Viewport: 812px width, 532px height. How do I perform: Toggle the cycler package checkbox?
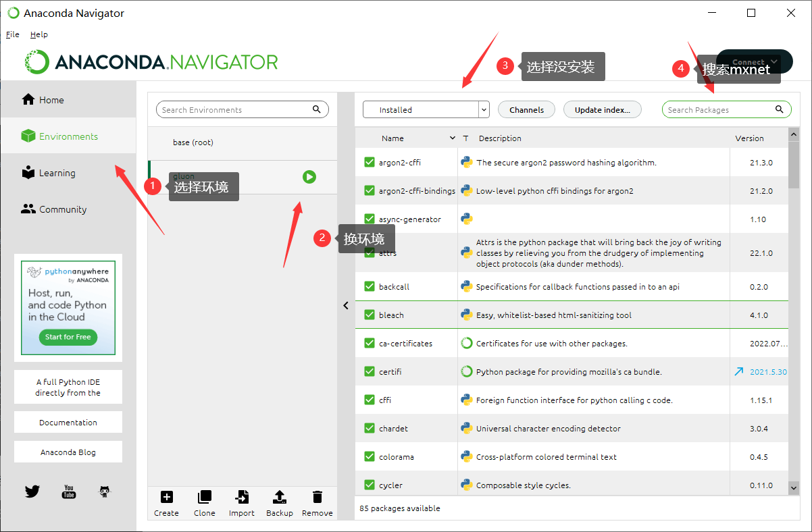[369, 485]
